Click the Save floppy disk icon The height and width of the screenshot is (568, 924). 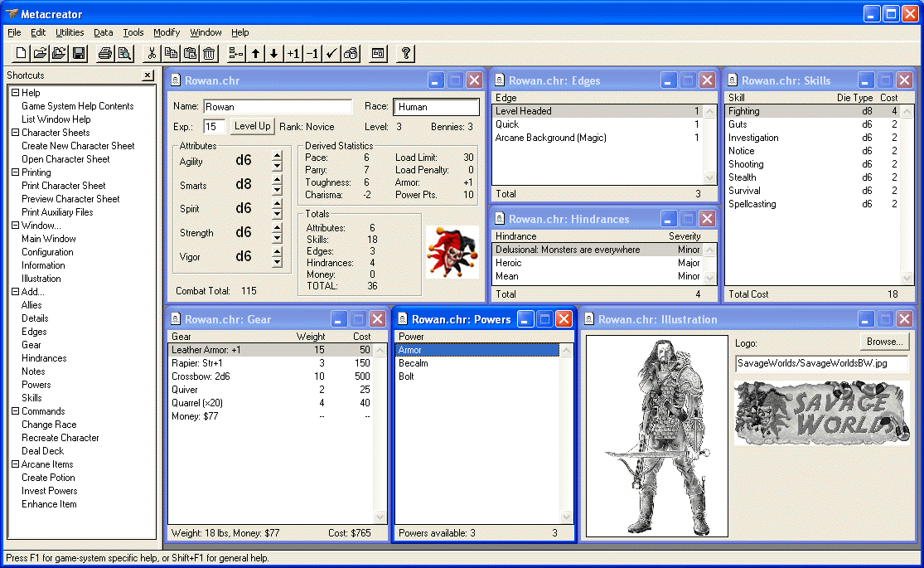point(79,54)
